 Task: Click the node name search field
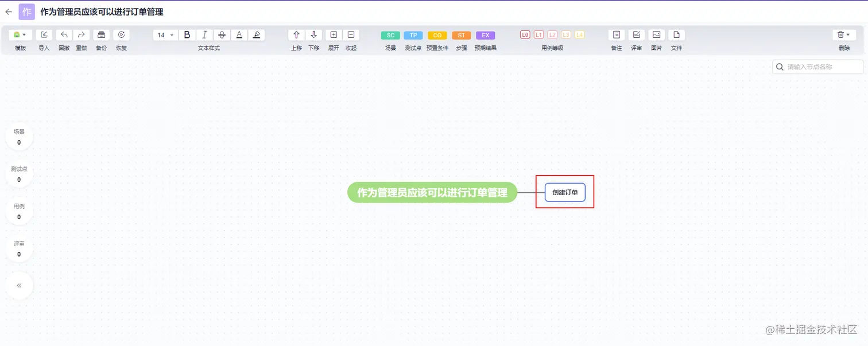817,67
